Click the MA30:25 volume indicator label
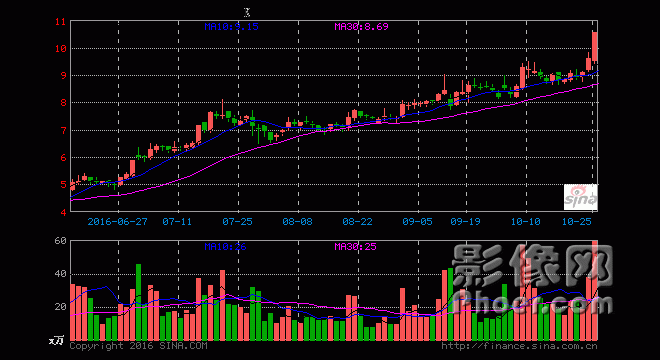The height and width of the screenshot is (360, 660). (355, 247)
